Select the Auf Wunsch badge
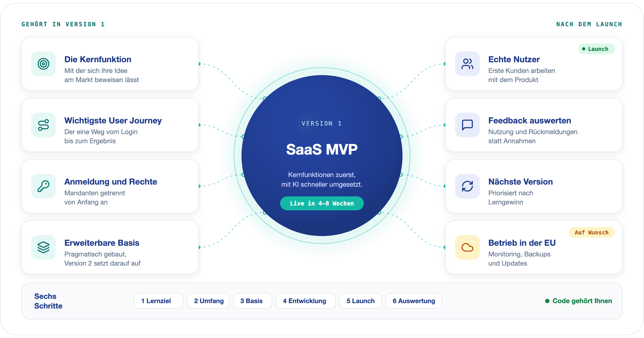The width and height of the screenshot is (644, 338). [x=592, y=232]
